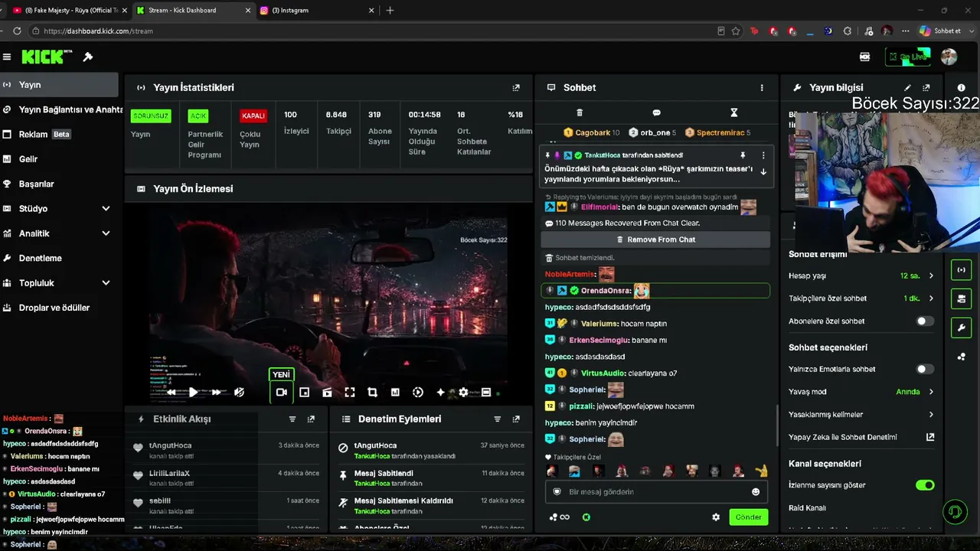This screenshot has height=551, width=980.
Task: Toggle Yalnızca Emotlarla sohbet switch
Action: (x=925, y=369)
